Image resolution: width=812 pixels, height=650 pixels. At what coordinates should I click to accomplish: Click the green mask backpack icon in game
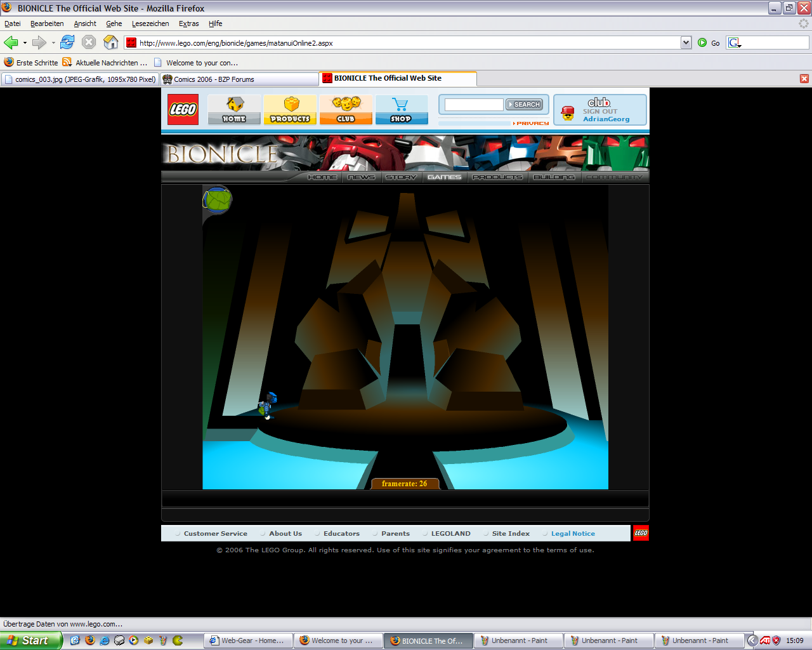click(217, 200)
